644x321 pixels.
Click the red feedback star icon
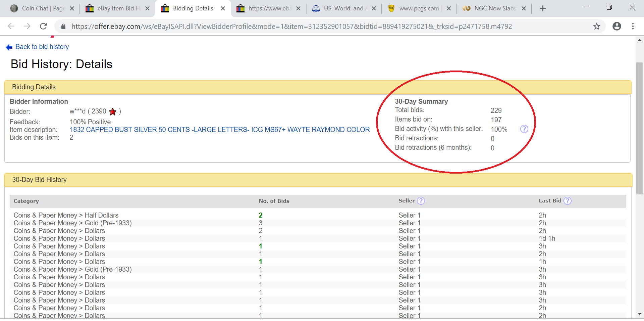click(x=113, y=111)
